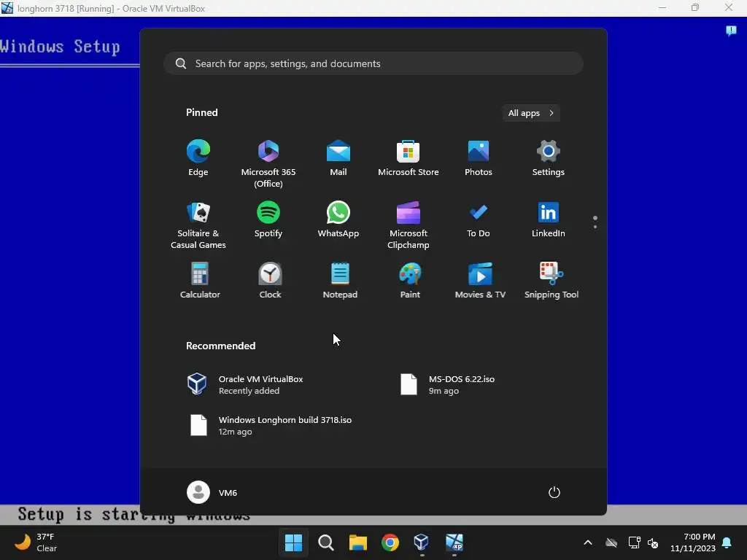Switch to VirtualBox Manager on taskbar
This screenshot has width=747, height=560.
pyautogui.click(x=422, y=542)
